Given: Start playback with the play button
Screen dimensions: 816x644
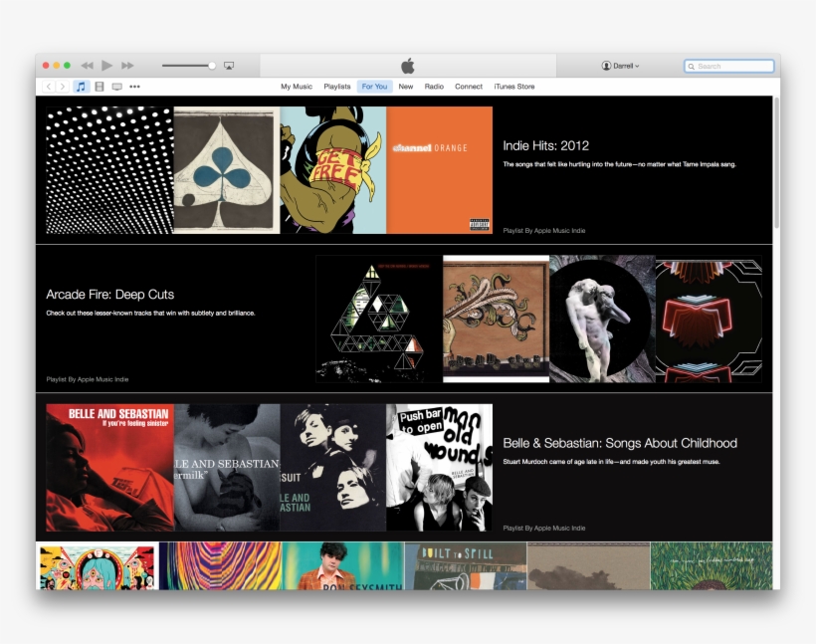Looking at the screenshot, I should click(x=107, y=66).
